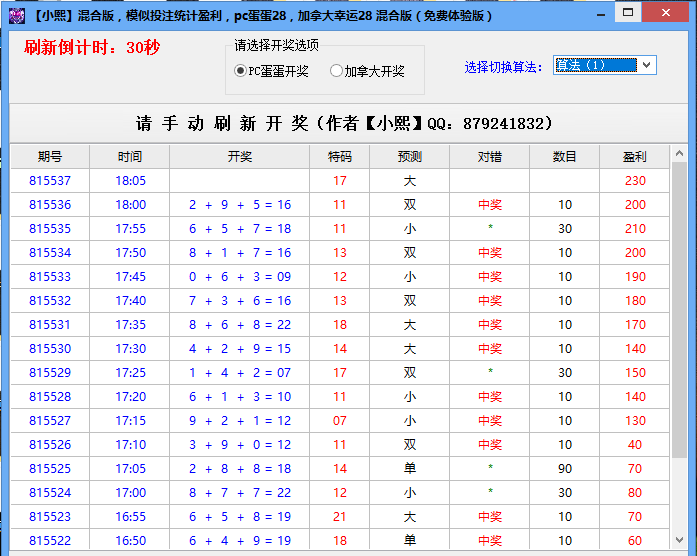The image size is (697, 556).
Task: Select period number 815536
Action: 50,205
